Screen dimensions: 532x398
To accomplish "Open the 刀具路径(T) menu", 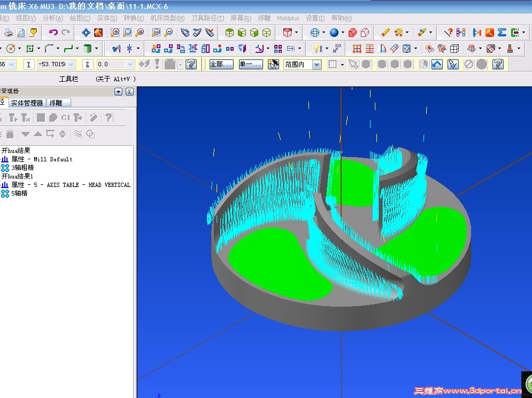I will (x=207, y=18).
